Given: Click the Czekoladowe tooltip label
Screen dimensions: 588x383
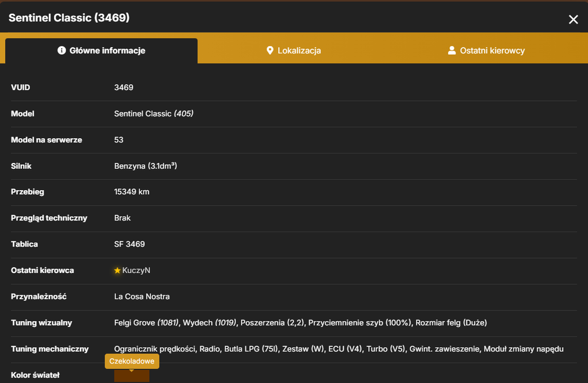Looking at the screenshot, I should click(x=132, y=361).
